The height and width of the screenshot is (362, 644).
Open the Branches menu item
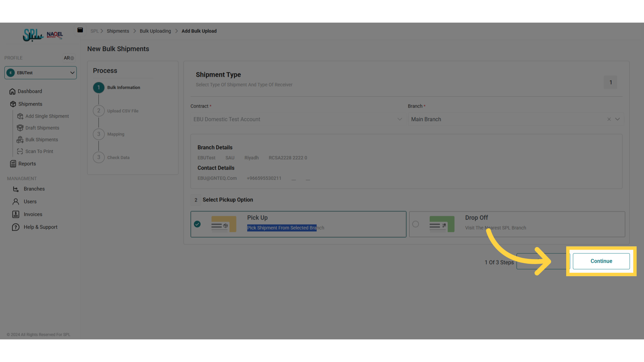pos(34,189)
